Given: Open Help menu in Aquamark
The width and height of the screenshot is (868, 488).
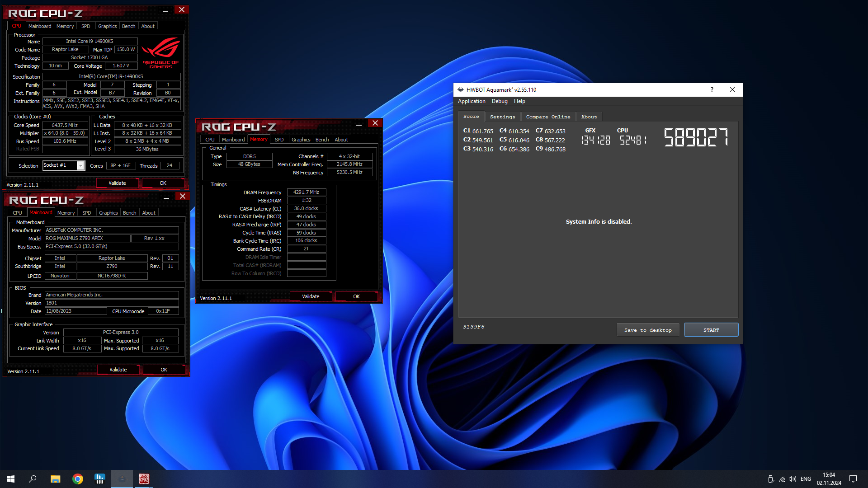Looking at the screenshot, I should pos(519,101).
